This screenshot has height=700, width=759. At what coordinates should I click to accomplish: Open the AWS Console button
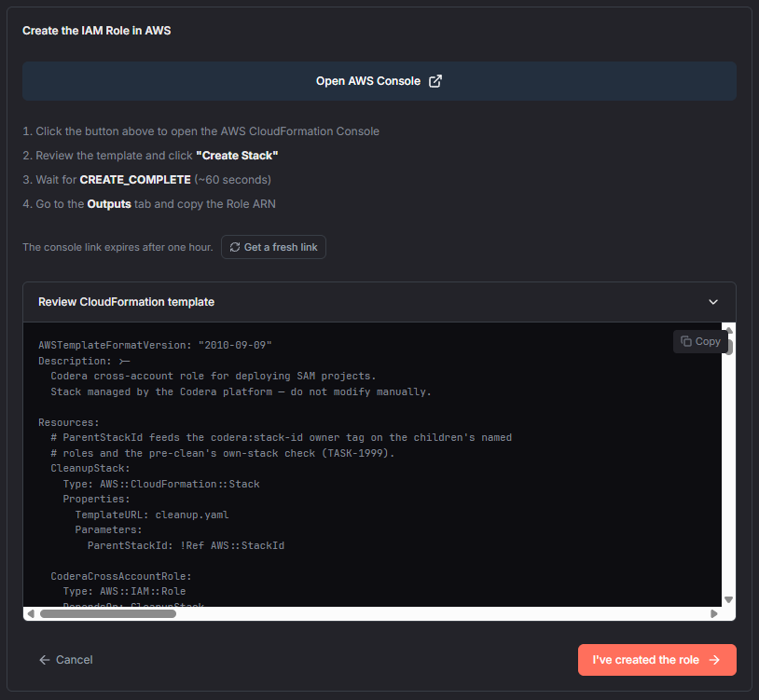click(379, 81)
